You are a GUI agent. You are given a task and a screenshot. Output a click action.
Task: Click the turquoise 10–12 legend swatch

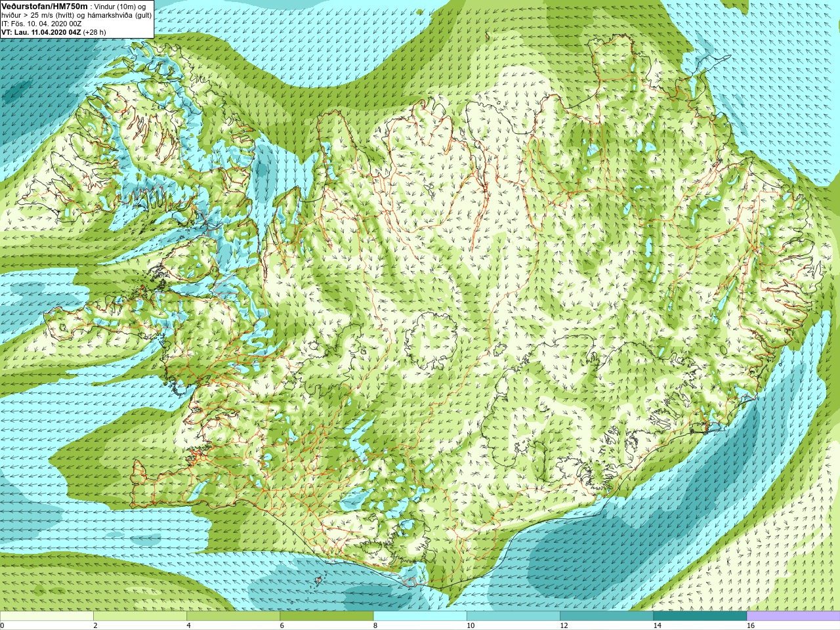513,616
